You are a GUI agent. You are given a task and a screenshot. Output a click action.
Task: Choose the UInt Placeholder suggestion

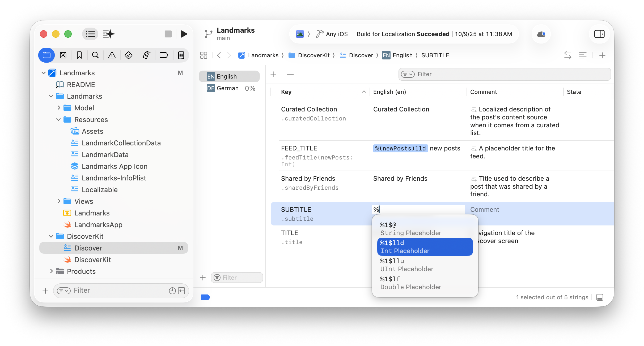[x=425, y=265]
